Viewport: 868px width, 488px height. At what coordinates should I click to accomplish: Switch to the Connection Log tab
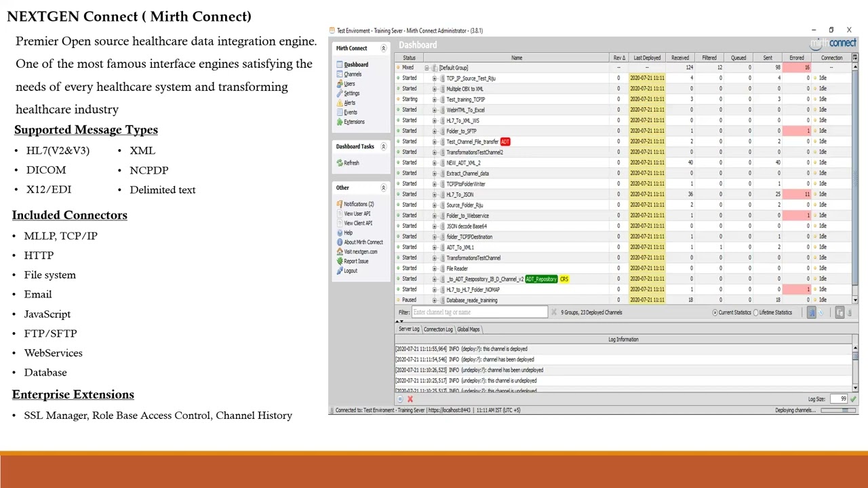click(438, 329)
